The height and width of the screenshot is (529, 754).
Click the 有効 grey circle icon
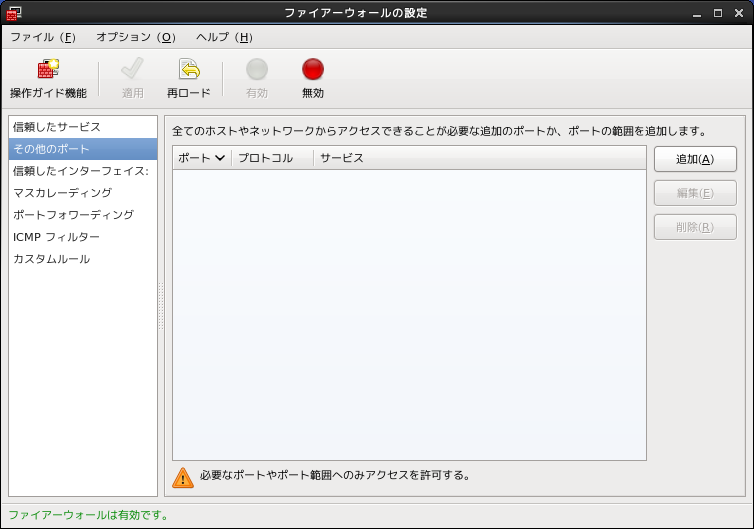pos(257,69)
